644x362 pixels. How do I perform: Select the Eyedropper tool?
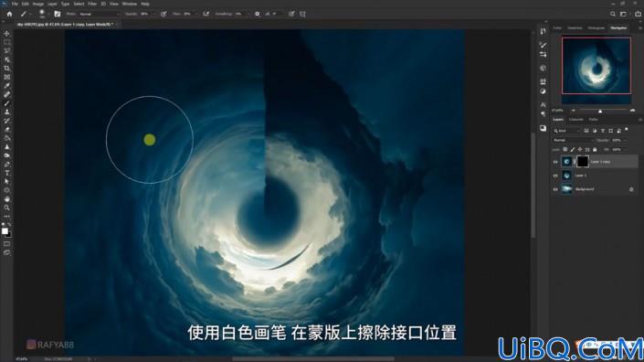point(7,85)
